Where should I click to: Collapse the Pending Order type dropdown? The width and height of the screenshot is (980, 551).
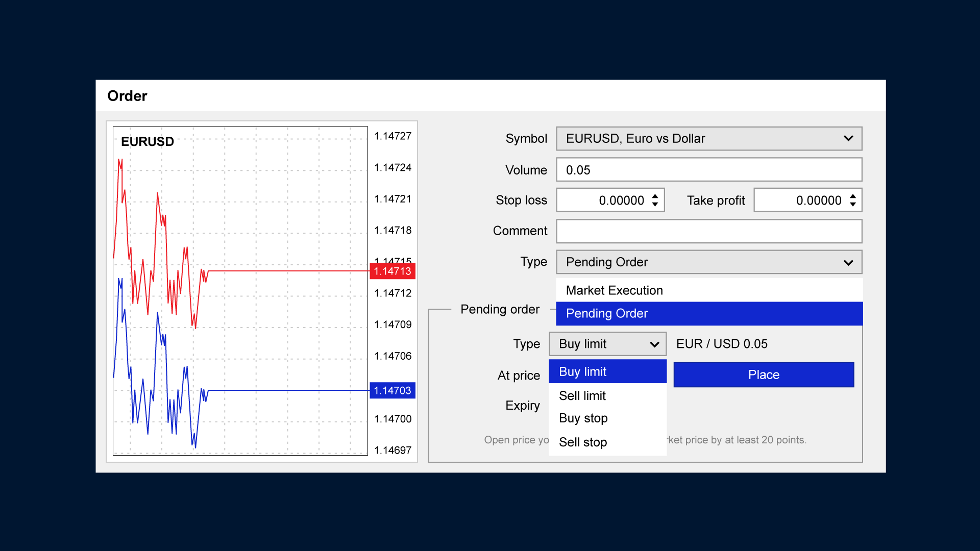point(848,262)
